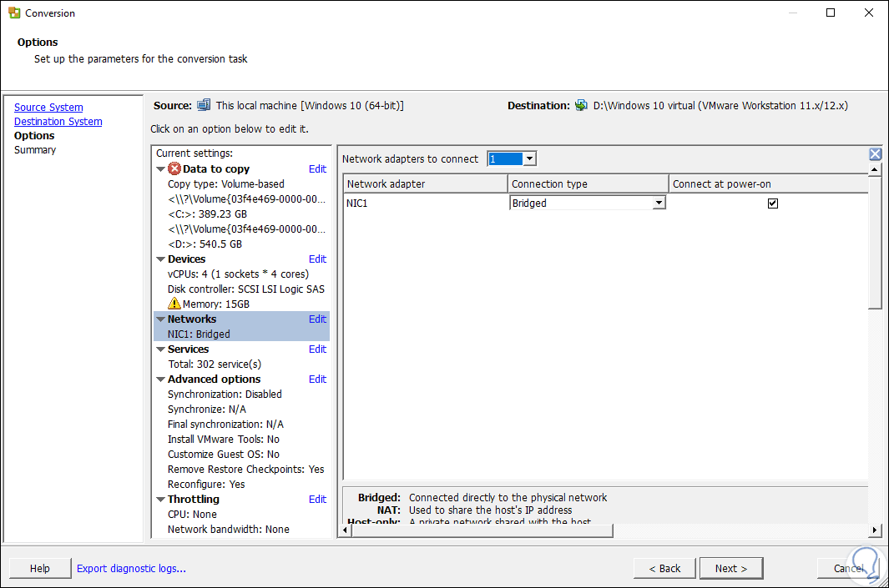889x588 pixels.
Task: Collapse the Advanced options section
Action: (x=161, y=379)
